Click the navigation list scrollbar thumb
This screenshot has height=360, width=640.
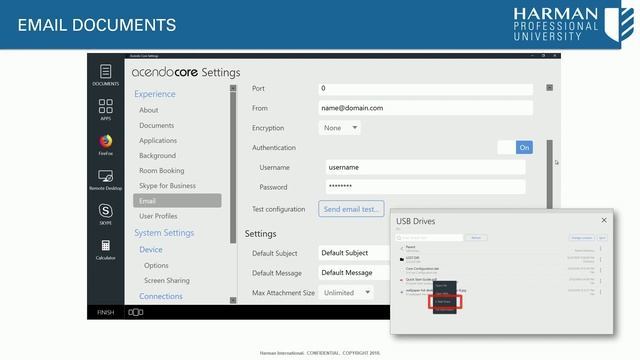(233, 167)
